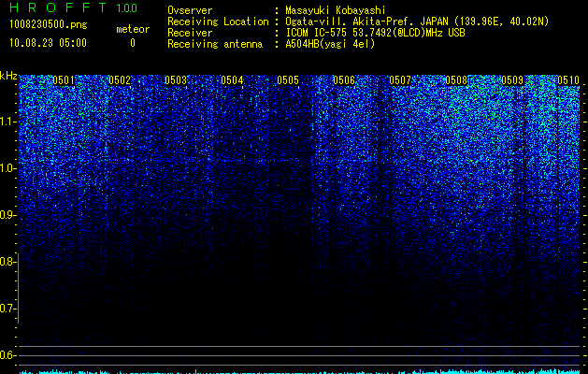588x374 pixels.
Task: Click the Receiver label
Action: [x=190, y=33]
